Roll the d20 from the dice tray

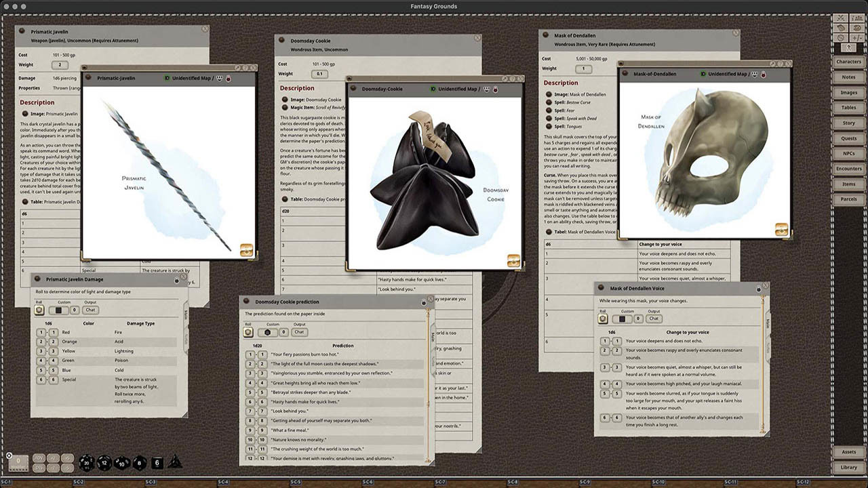click(x=86, y=463)
